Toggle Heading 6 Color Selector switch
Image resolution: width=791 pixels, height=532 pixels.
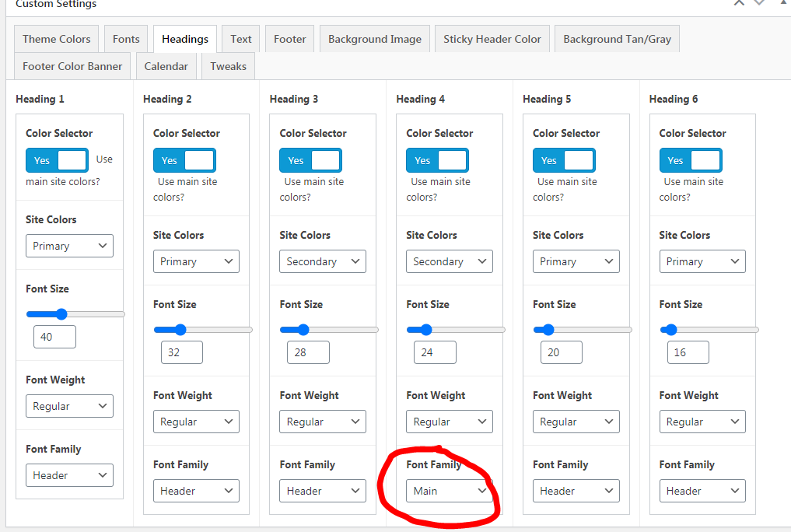pyautogui.click(x=690, y=160)
